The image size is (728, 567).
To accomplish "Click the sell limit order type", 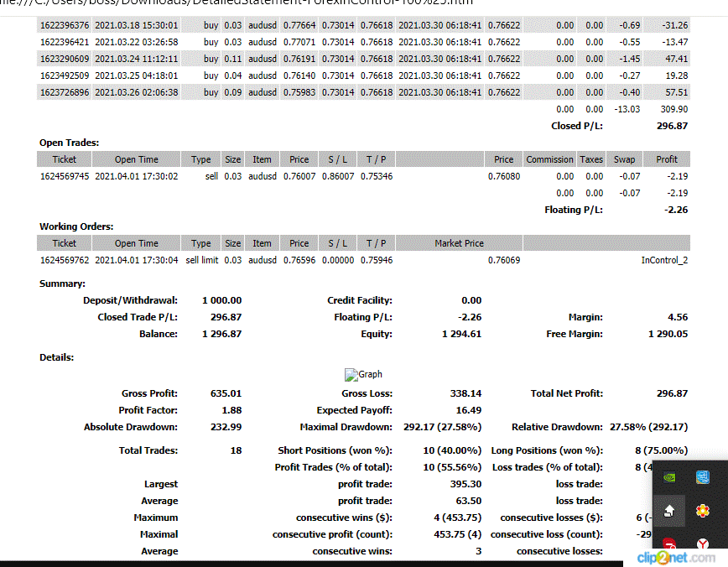I will 202,260.
